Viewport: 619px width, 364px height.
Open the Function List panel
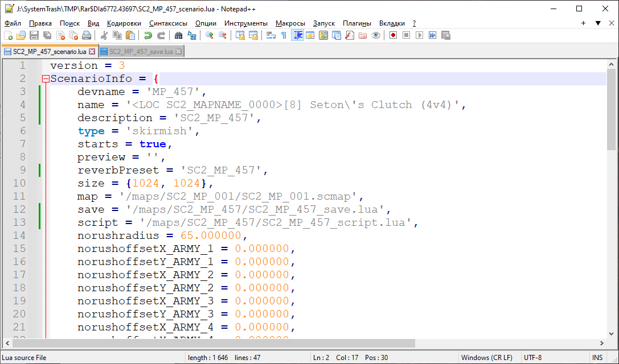click(x=350, y=35)
